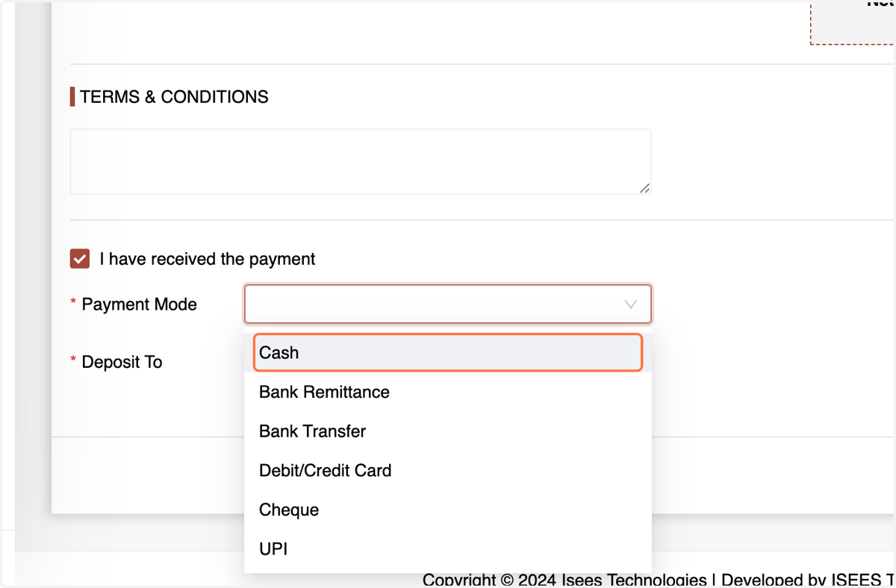This screenshot has height=588, width=896.
Task: Click the Payment Mode dropdown chevron arrow
Action: [x=631, y=304]
